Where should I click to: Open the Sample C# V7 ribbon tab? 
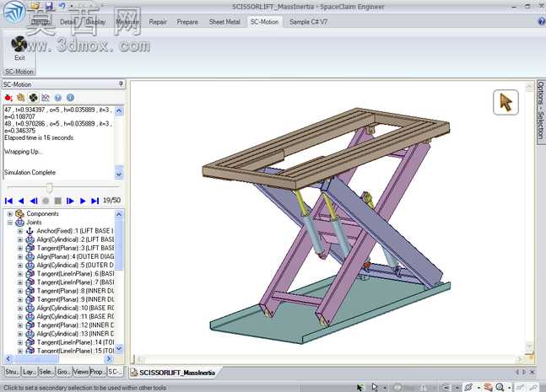point(308,22)
